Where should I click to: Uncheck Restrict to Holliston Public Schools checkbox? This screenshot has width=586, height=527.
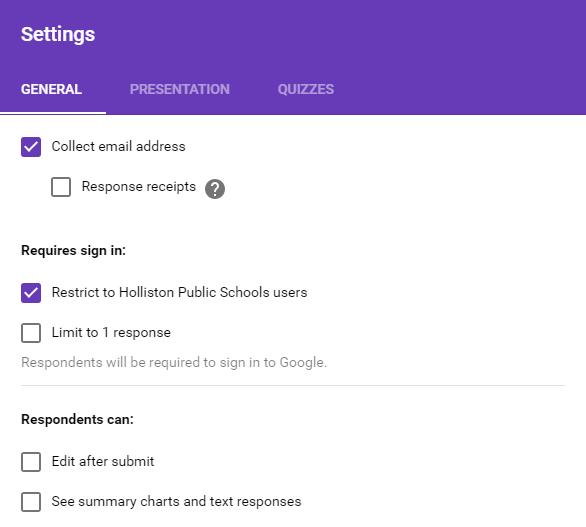point(31,293)
